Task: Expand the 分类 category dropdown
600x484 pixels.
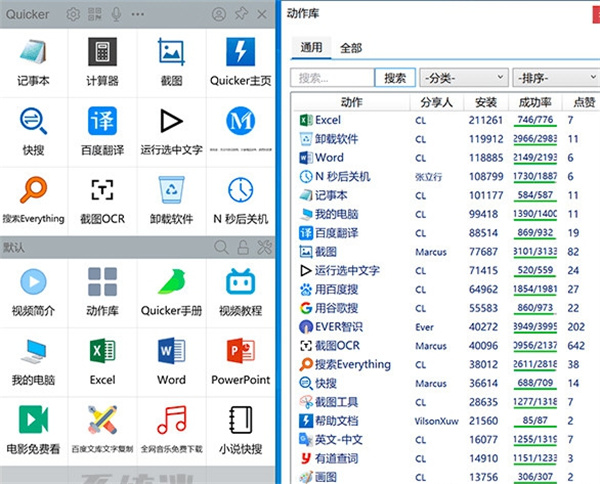Action: (463, 77)
